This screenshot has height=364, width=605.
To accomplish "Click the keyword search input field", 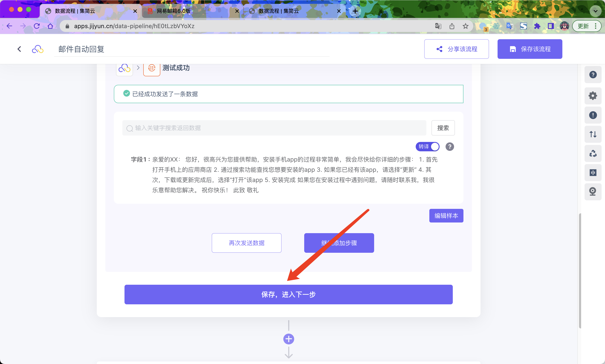I will point(275,128).
